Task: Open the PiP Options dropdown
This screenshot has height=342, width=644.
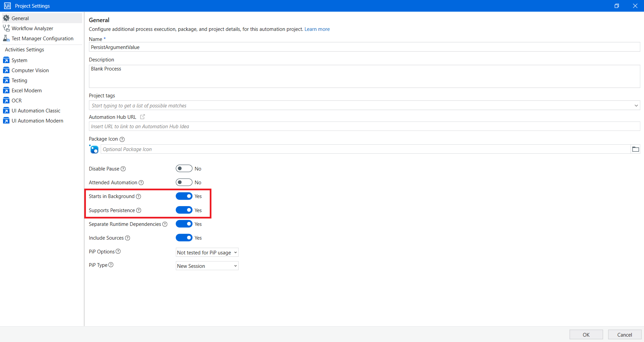Action: 207,252
